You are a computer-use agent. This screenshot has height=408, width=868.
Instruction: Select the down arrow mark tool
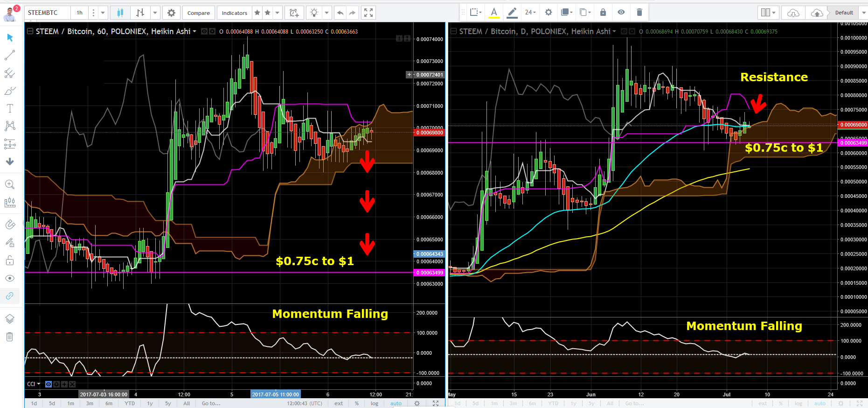point(10,162)
